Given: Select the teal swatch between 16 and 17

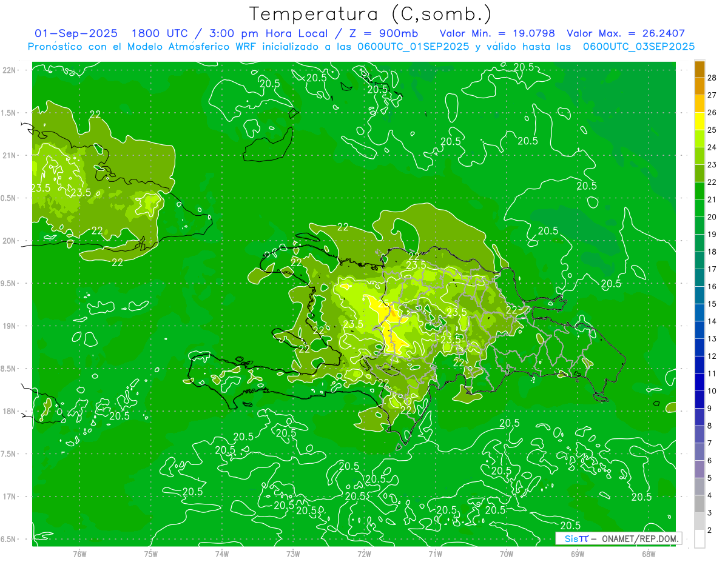Looking at the screenshot, I should (699, 278).
